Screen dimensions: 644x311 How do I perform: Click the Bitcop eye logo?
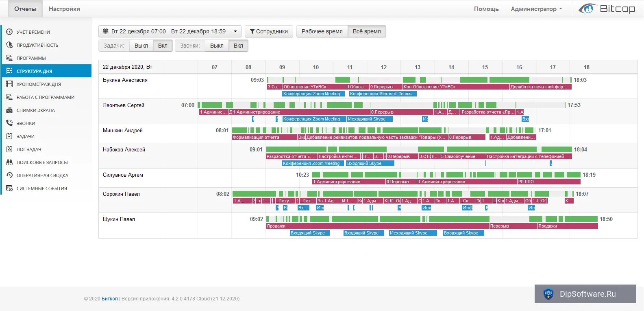[587, 9]
